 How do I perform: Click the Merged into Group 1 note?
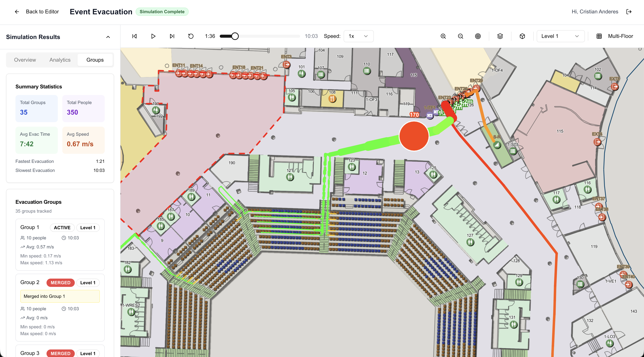[x=60, y=296]
